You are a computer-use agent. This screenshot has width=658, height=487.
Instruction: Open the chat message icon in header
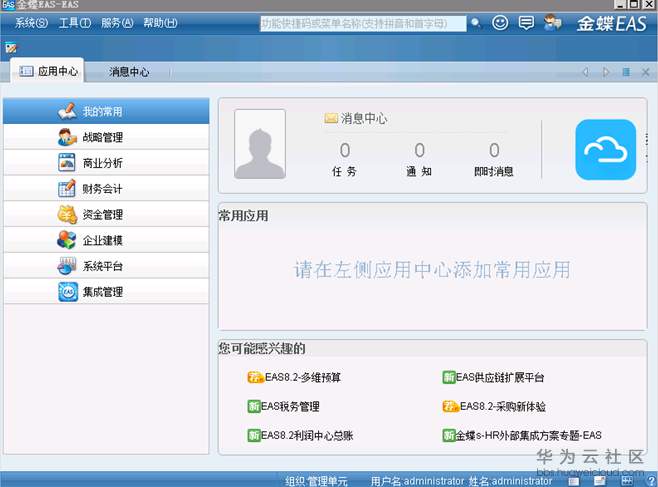tap(526, 23)
